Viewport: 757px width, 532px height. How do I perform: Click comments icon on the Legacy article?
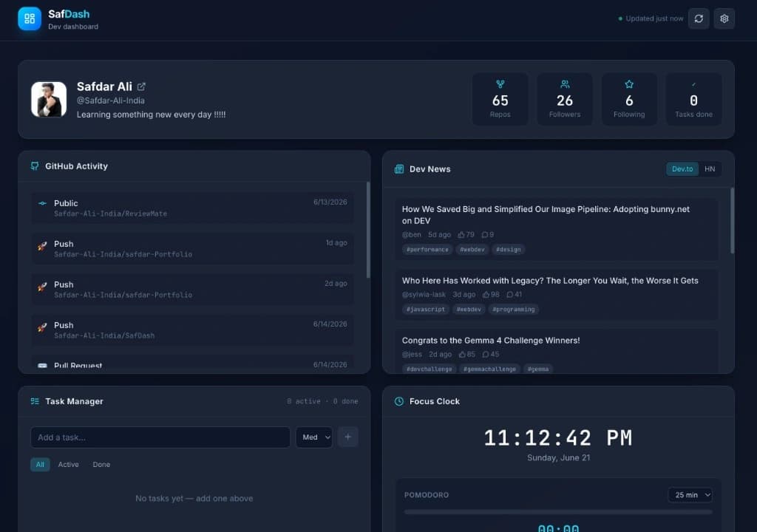point(510,295)
